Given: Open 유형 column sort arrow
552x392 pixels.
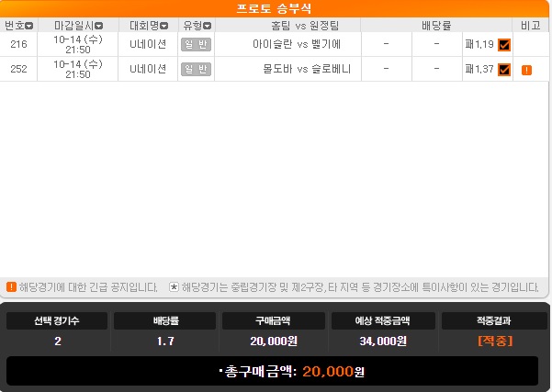Looking at the screenshot, I should [x=208, y=26].
